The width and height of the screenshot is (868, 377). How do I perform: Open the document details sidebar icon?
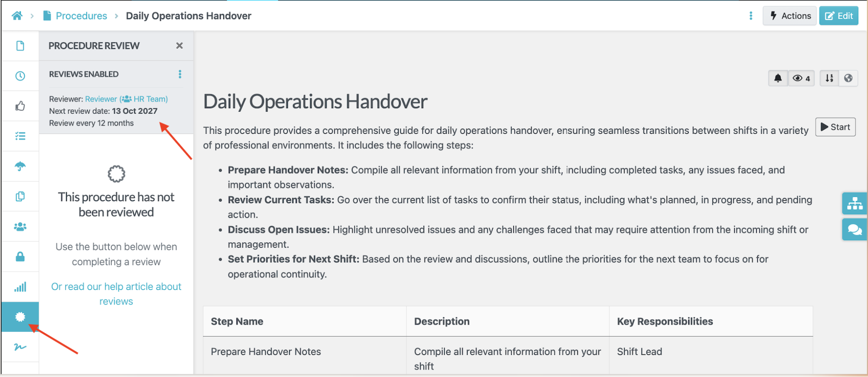click(20, 46)
